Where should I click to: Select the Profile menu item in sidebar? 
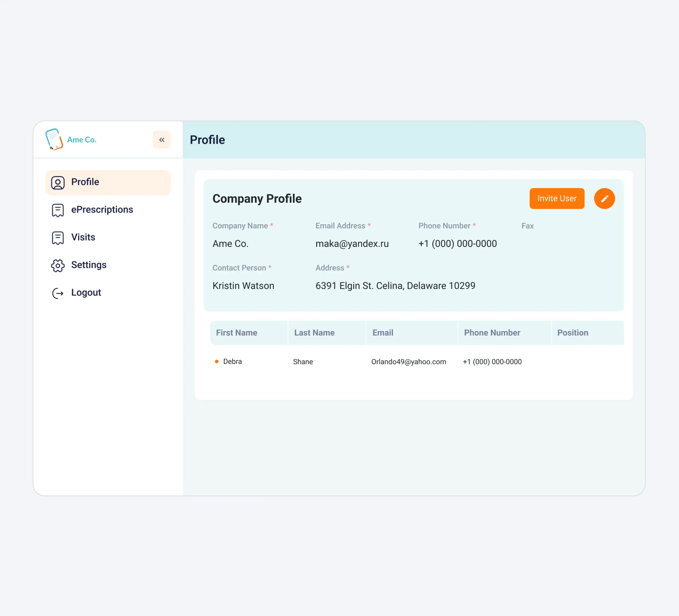pyautogui.click(x=85, y=182)
